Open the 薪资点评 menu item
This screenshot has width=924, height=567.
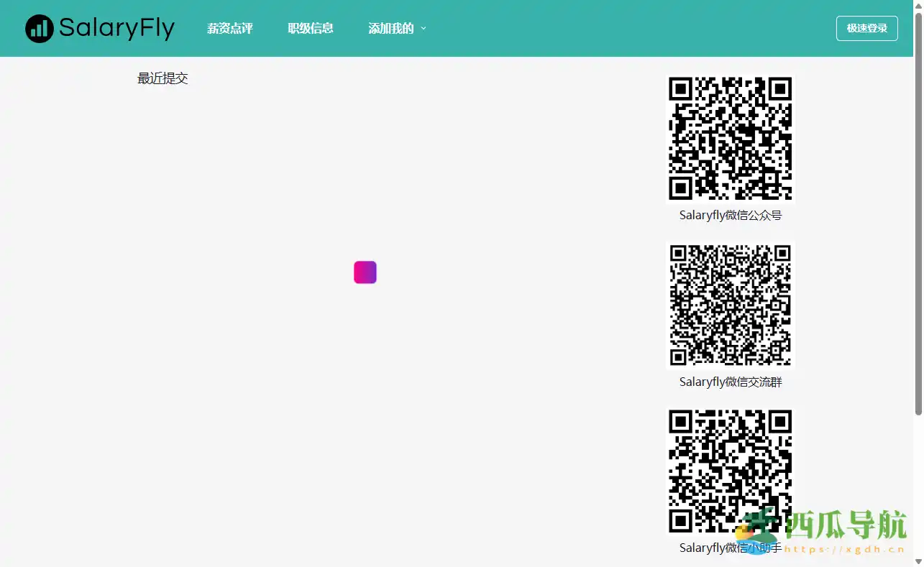click(x=230, y=28)
